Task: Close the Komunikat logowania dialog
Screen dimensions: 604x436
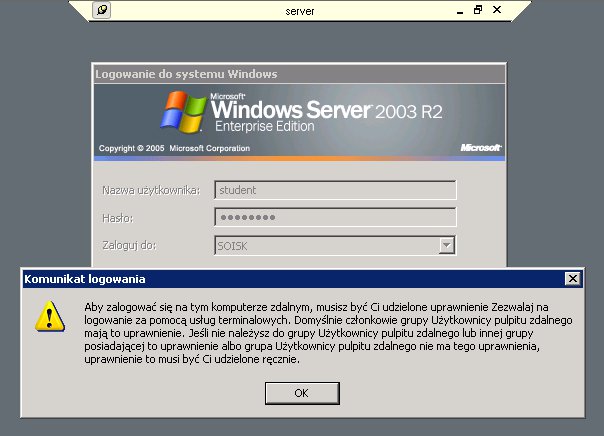Action: point(573,278)
